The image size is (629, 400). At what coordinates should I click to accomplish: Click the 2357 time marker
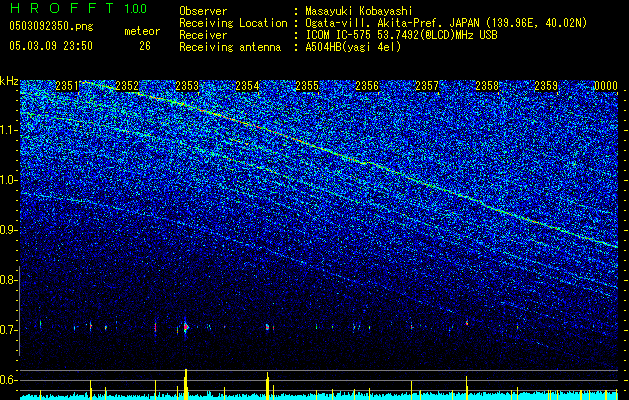tap(427, 86)
